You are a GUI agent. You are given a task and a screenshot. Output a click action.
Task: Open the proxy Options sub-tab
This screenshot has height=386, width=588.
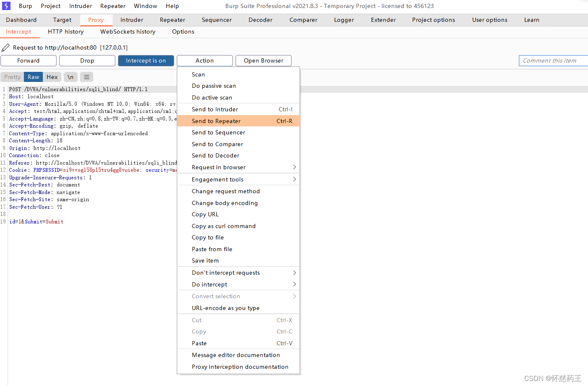pos(183,32)
